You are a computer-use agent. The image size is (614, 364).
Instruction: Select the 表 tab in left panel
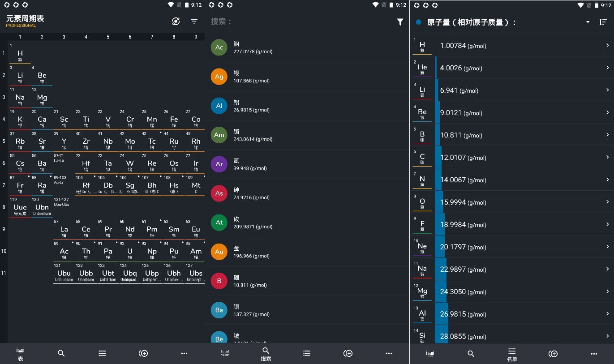click(x=20, y=354)
